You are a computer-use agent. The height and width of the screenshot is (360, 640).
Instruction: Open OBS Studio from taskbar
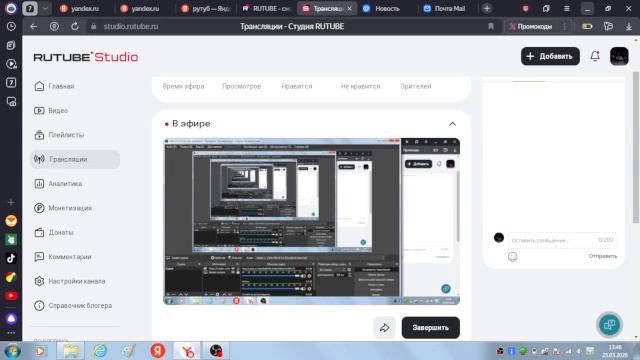216,351
